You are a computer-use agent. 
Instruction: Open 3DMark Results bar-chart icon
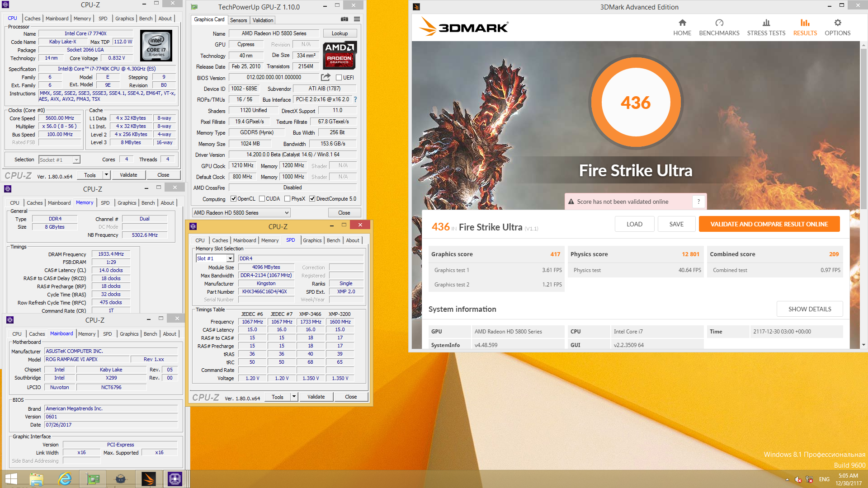point(805,23)
